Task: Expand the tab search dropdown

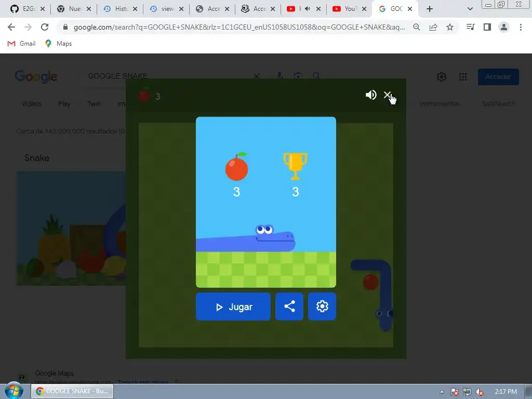Action: point(470,9)
